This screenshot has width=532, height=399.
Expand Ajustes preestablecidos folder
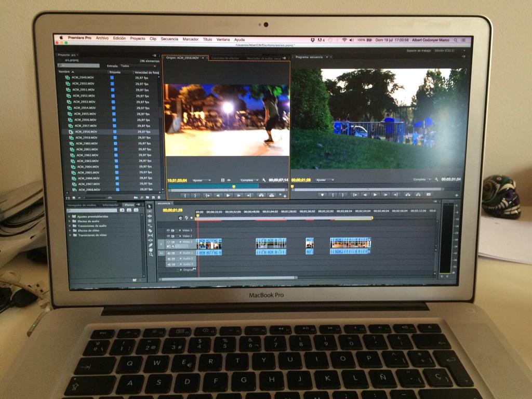(70, 217)
